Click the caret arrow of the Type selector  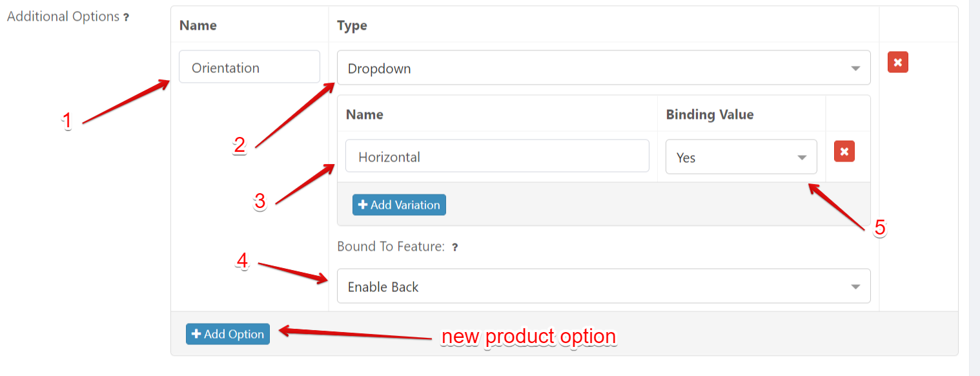tap(855, 68)
